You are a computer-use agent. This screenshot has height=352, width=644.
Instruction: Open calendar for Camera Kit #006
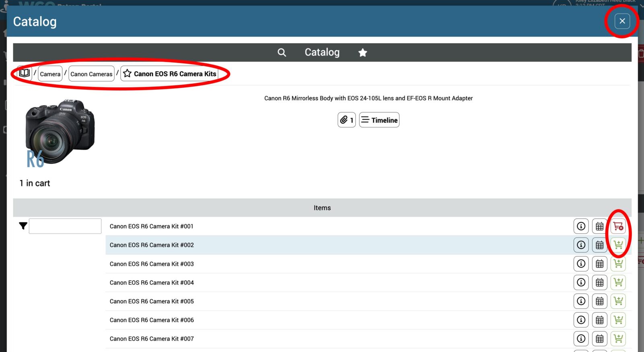599,320
